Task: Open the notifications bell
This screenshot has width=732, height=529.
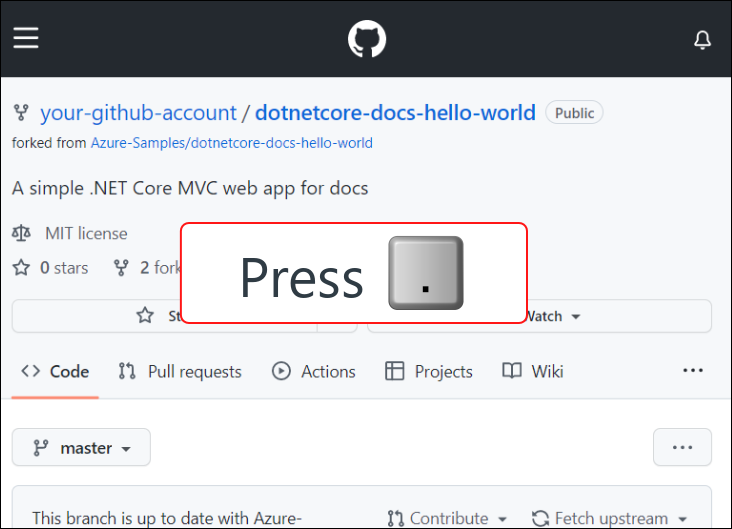Action: tap(702, 40)
